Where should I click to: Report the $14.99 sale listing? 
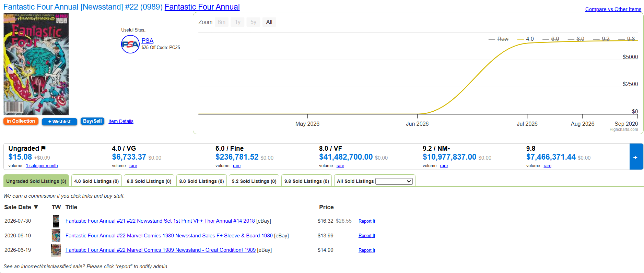[x=367, y=250]
